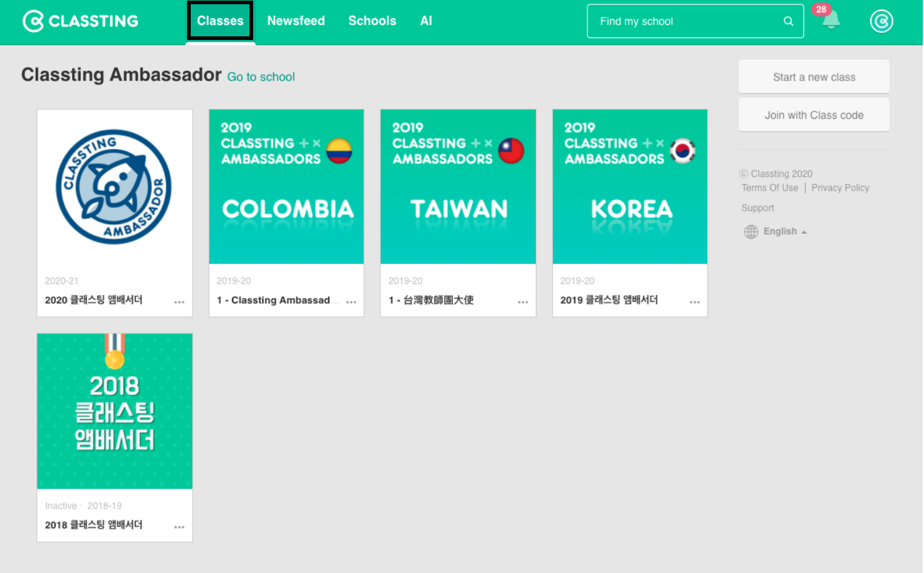924x573 pixels.
Task: Click the 1 - 台灣教師團大使 class title
Action: point(431,300)
